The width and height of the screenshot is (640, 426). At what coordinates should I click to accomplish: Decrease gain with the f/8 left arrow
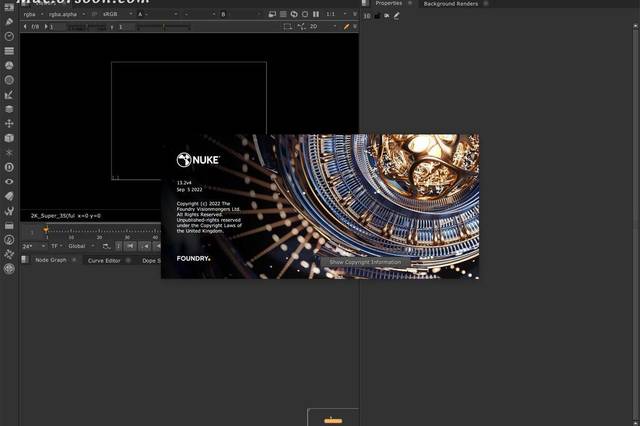[25, 27]
